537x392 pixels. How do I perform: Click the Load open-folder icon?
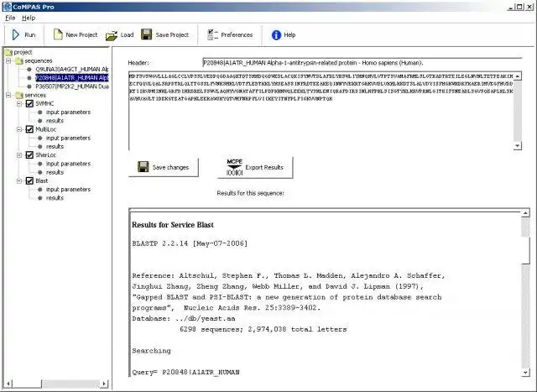click(x=112, y=35)
